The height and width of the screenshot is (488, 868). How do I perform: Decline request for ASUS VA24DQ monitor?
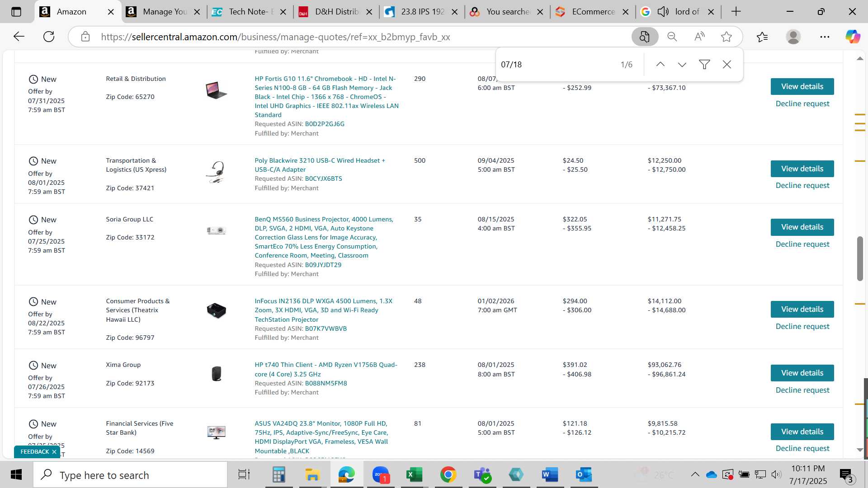802,449
